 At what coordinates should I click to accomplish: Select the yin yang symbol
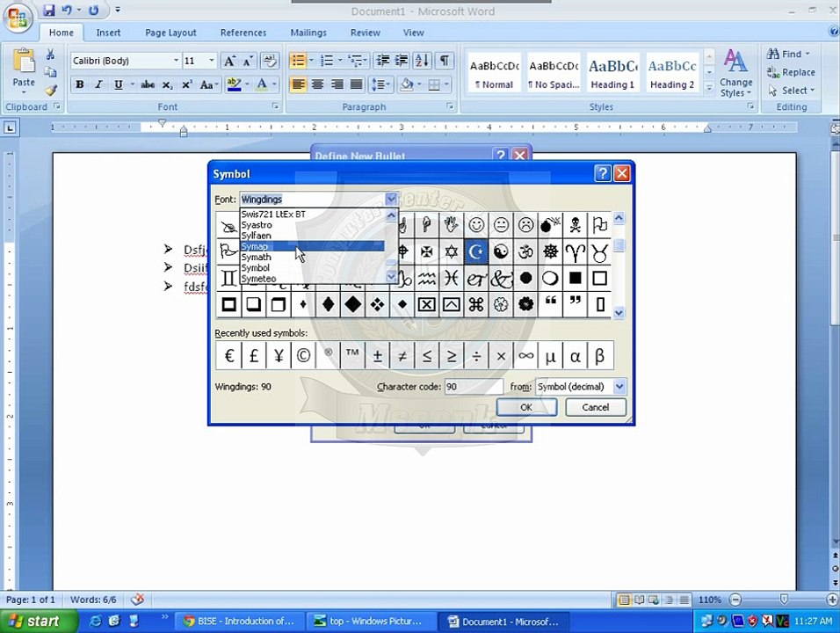point(501,252)
